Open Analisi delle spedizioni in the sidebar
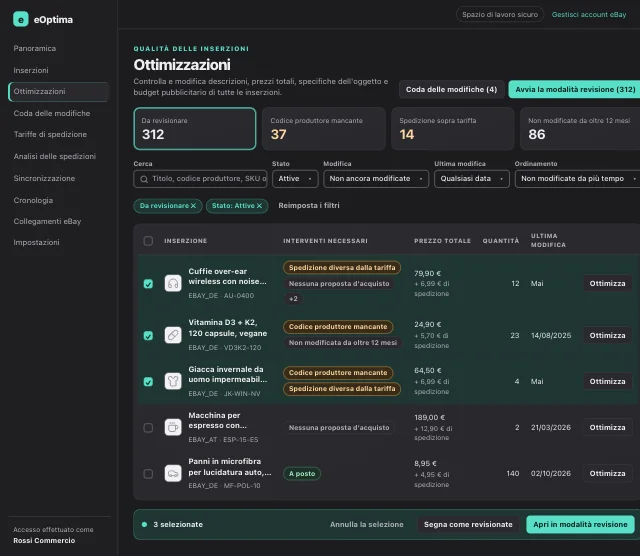The width and height of the screenshot is (640, 556). click(x=55, y=156)
